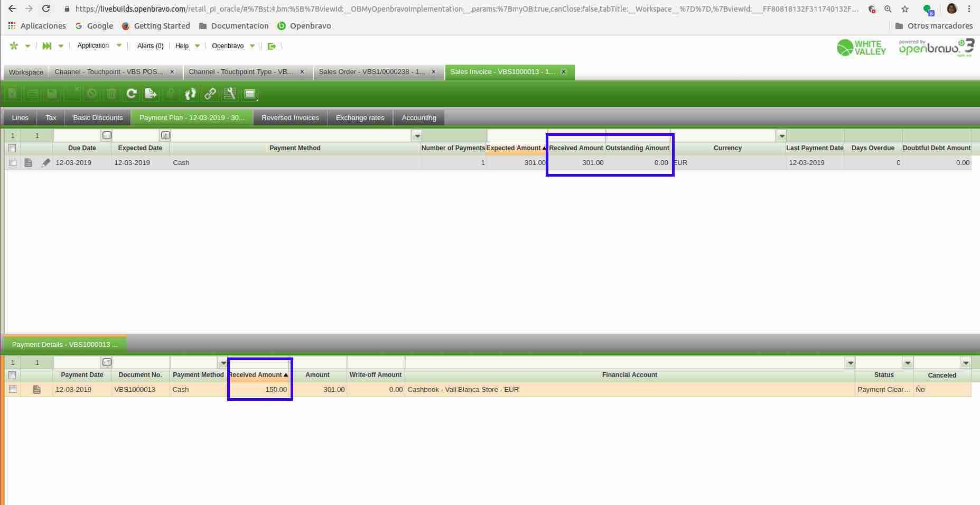Open the Aplicaciones apps shortcut
The image size is (980, 505).
point(37,26)
